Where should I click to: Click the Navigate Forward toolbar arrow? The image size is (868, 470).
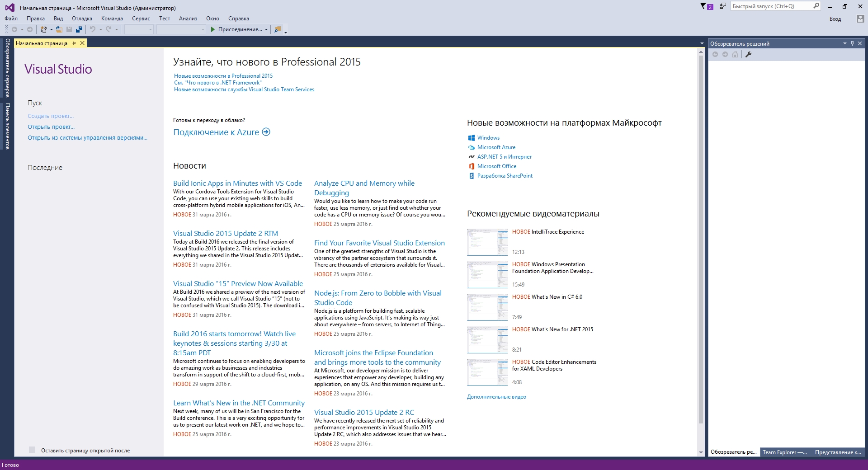(30, 29)
